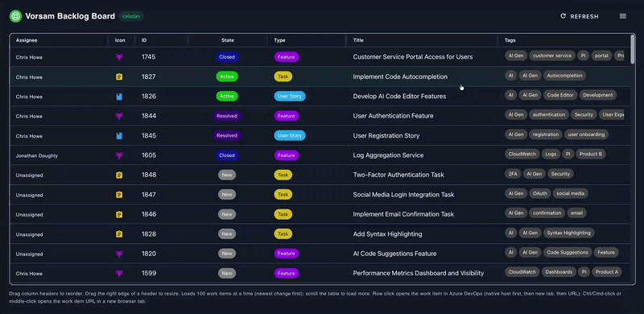Open 'Implement Code Autocompletion' work item
The width and height of the screenshot is (644, 314).
[x=400, y=76]
